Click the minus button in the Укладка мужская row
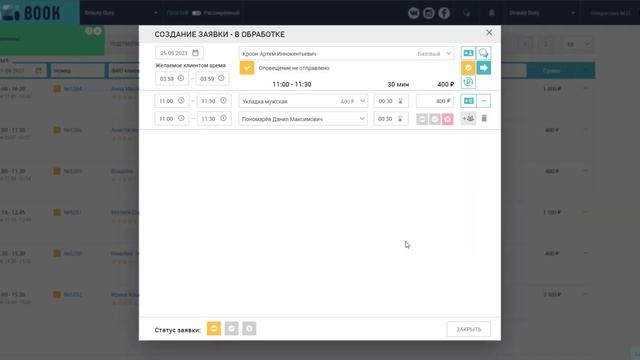Screen dimensions: 640x360 (x=484, y=101)
